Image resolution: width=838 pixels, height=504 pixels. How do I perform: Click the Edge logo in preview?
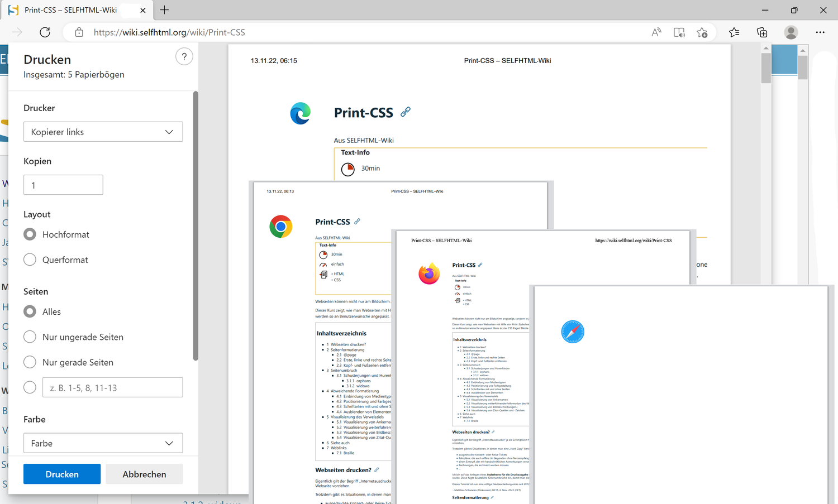[301, 113]
